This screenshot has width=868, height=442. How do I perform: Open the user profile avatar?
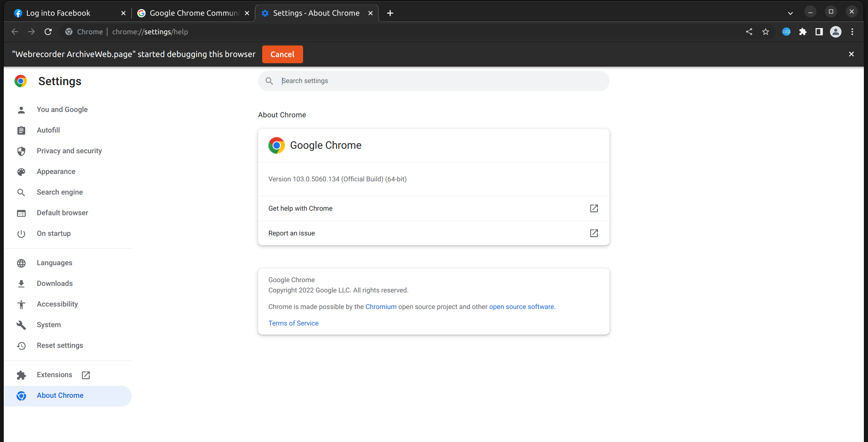pyautogui.click(x=836, y=32)
